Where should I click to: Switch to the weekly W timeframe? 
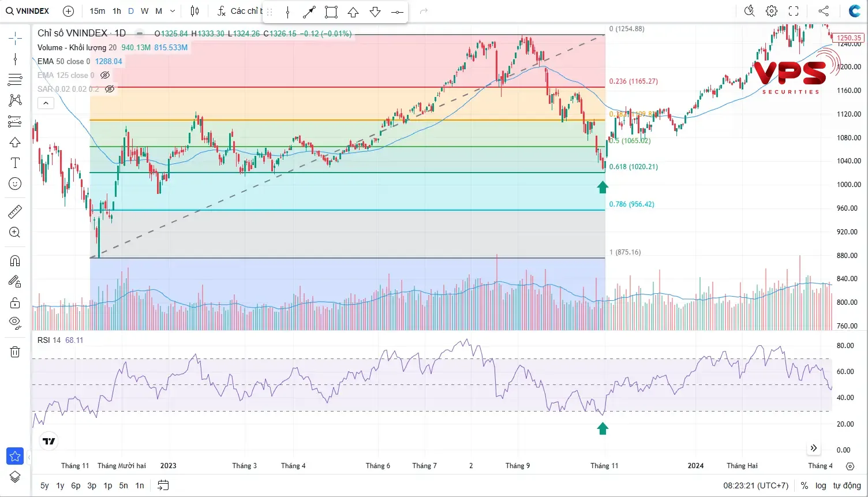[x=144, y=10]
